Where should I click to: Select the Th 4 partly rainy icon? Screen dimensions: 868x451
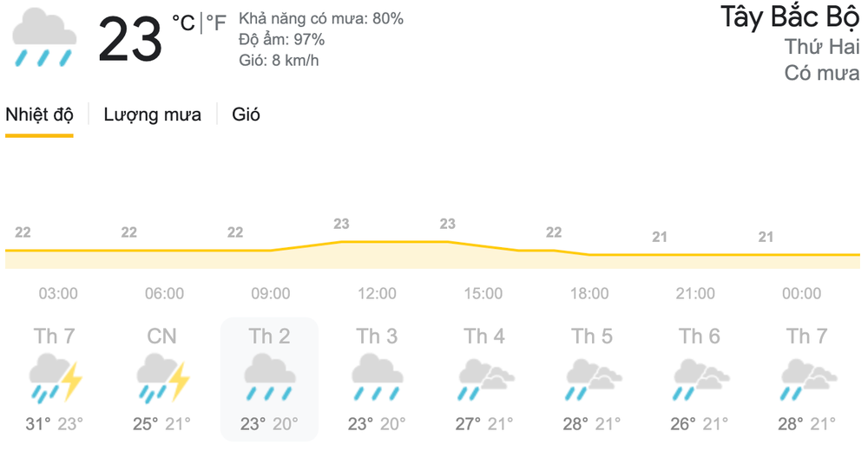tap(486, 380)
